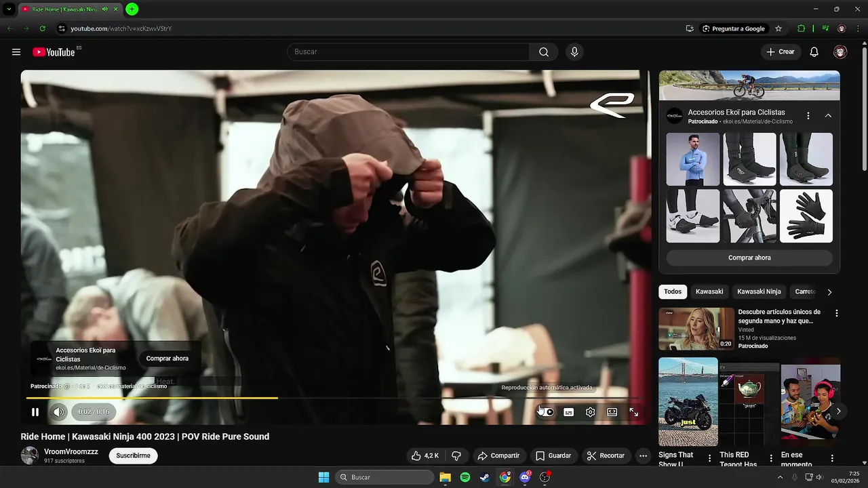The image size is (868, 488).
Task: Bookmark this page with the star
Action: coord(778,28)
